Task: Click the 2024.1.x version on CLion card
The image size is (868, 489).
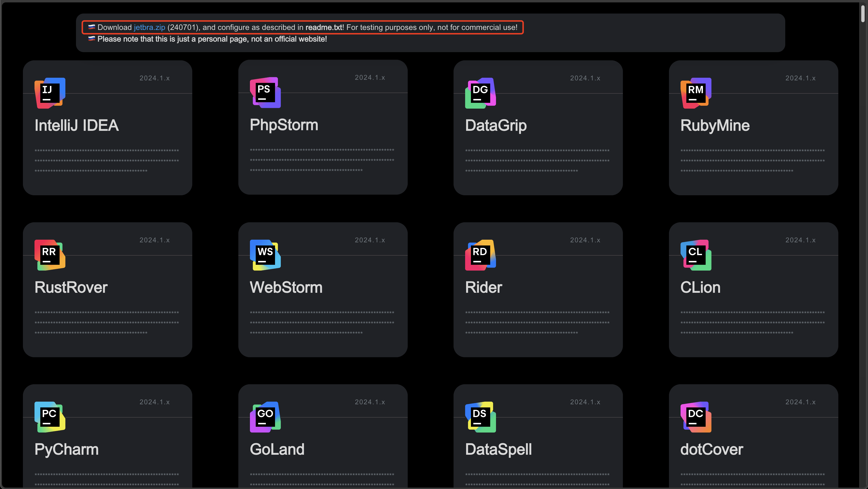Action: coord(800,240)
